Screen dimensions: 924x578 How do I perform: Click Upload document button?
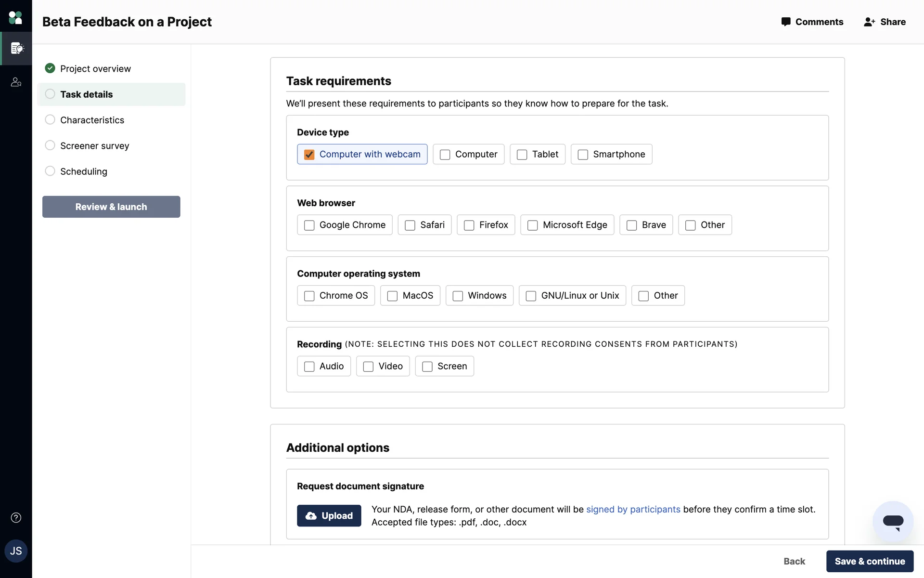point(329,516)
